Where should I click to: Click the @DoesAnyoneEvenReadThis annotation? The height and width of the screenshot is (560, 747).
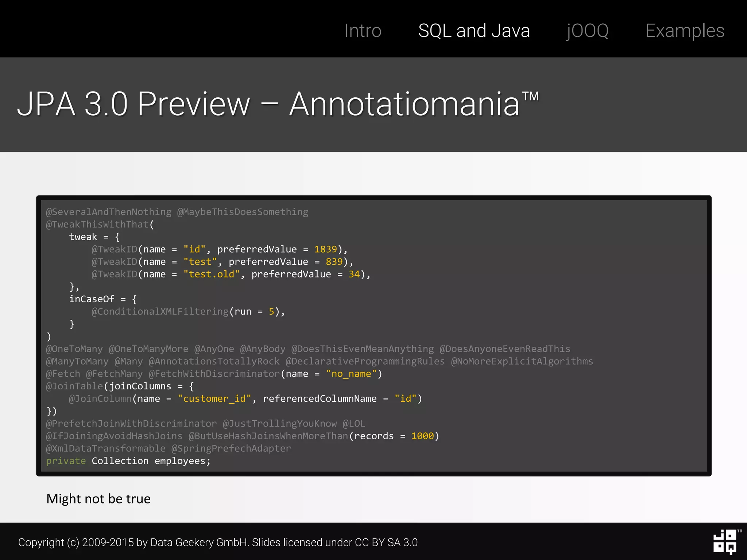pyautogui.click(x=505, y=349)
